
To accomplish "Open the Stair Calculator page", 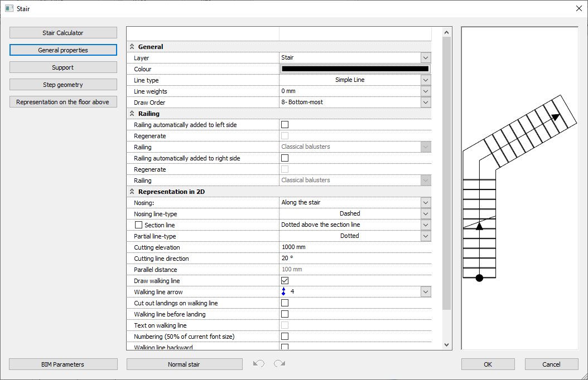I will click(x=63, y=33).
